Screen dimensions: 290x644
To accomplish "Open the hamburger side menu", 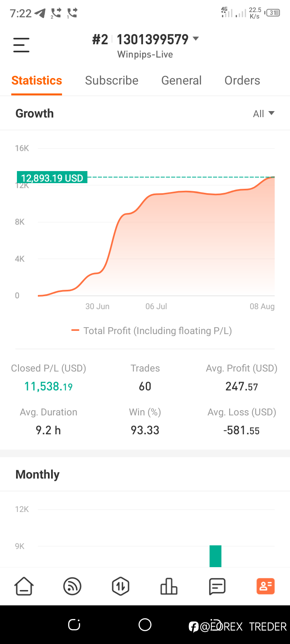I will pyautogui.click(x=21, y=45).
